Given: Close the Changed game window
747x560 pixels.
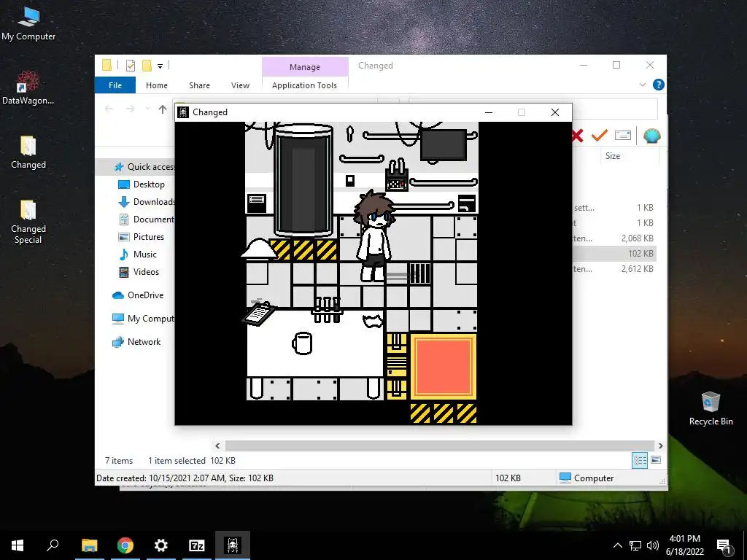Looking at the screenshot, I should [555, 112].
